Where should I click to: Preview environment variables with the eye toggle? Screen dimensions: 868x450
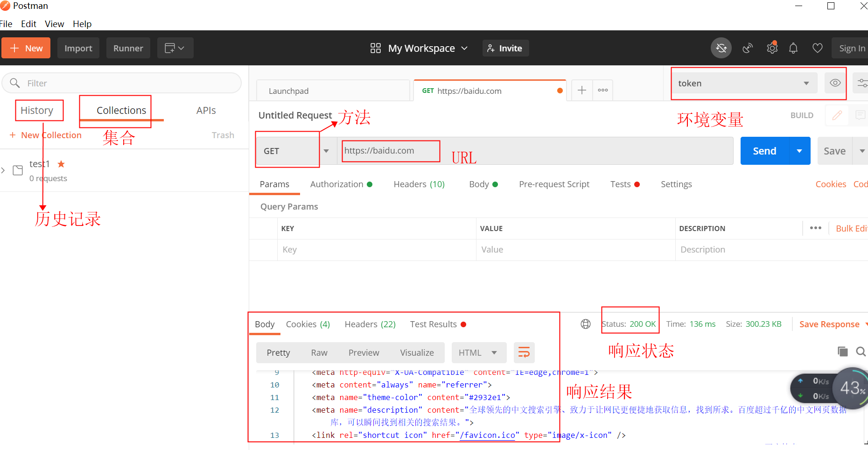835,83
